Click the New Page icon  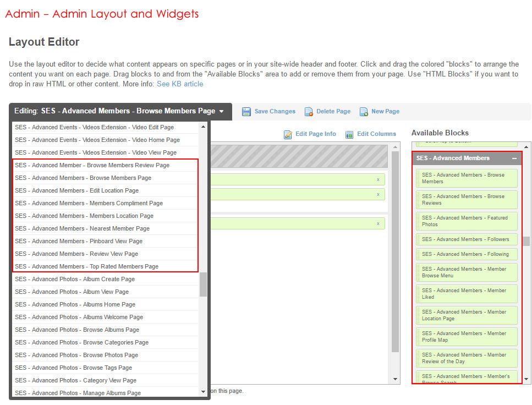[x=364, y=112]
